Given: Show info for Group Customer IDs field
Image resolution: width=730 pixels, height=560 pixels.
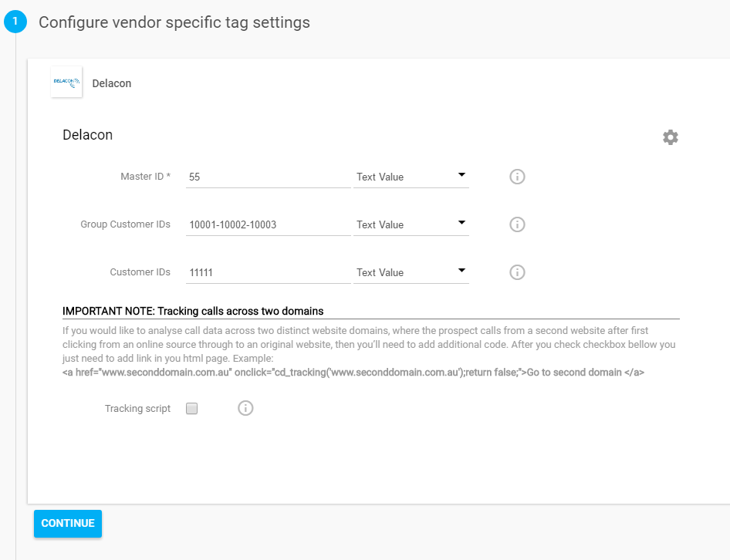Looking at the screenshot, I should (x=517, y=224).
